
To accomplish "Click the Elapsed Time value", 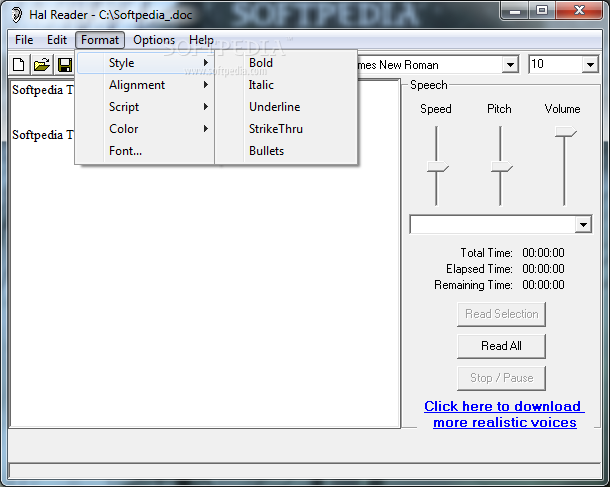I will pyautogui.click(x=543, y=269).
